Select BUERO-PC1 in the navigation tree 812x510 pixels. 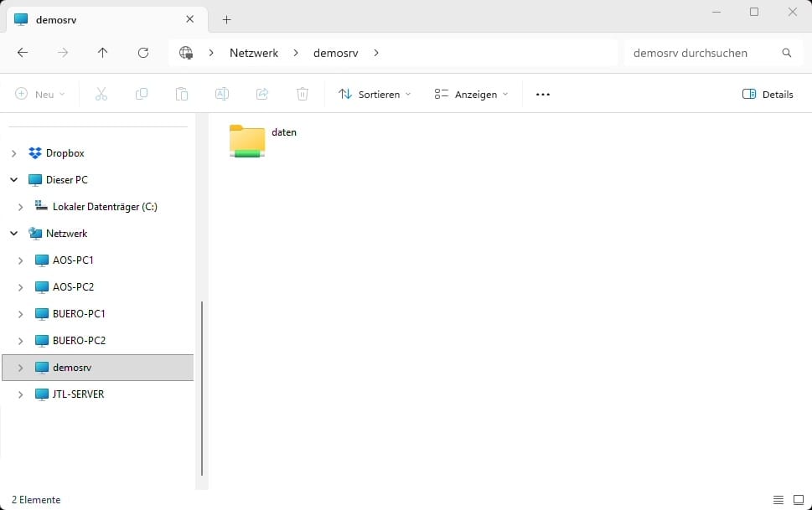[79, 314]
